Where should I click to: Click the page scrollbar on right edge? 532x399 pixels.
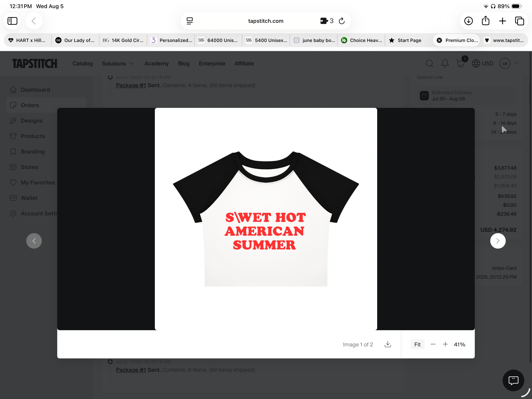tap(530, 207)
